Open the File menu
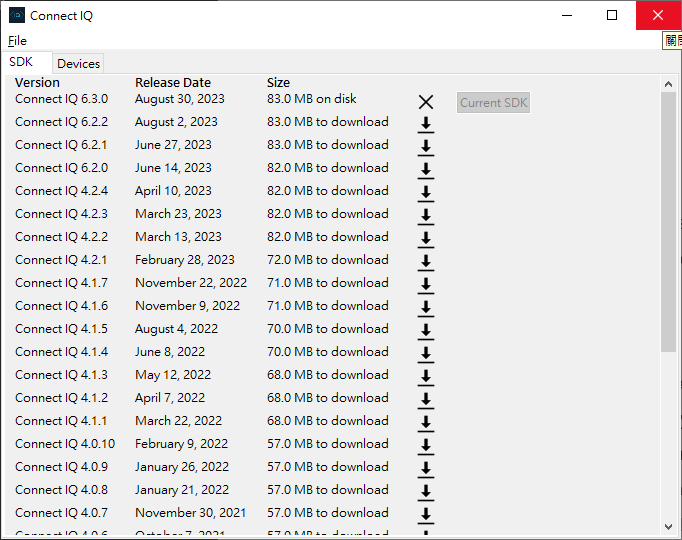The image size is (682, 540). (x=17, y=41)
